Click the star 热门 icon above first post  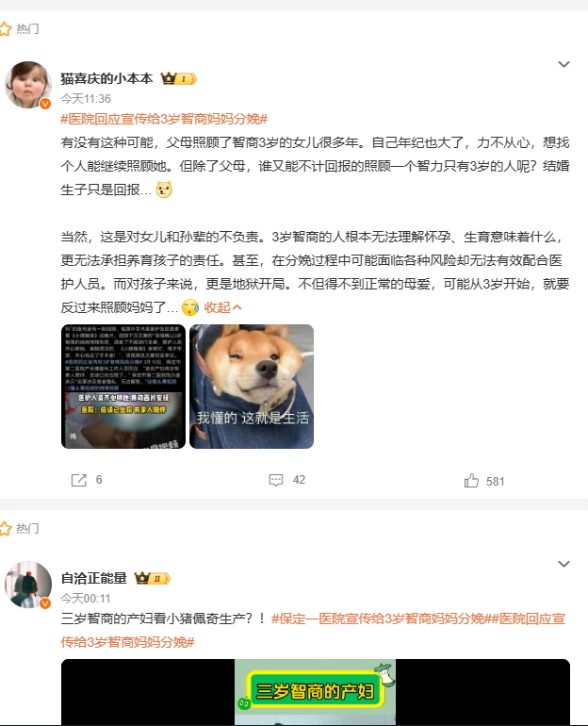[x=6, y=28]
